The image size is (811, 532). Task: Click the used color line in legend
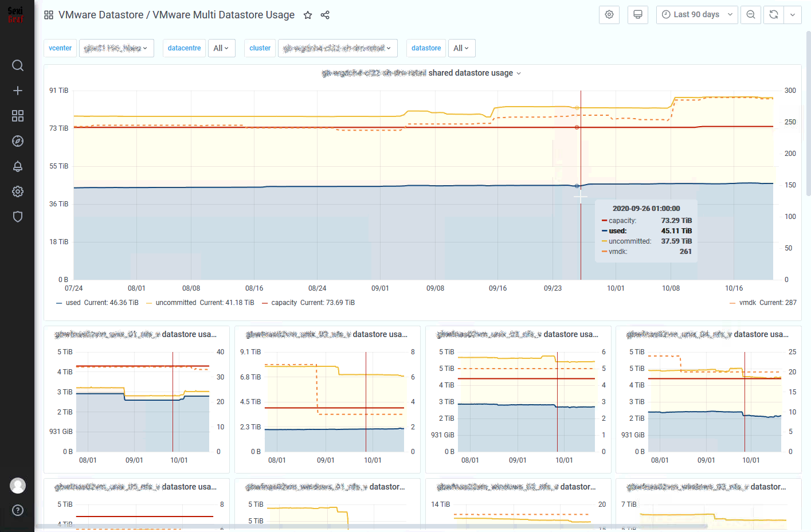(x=59, y=303)
